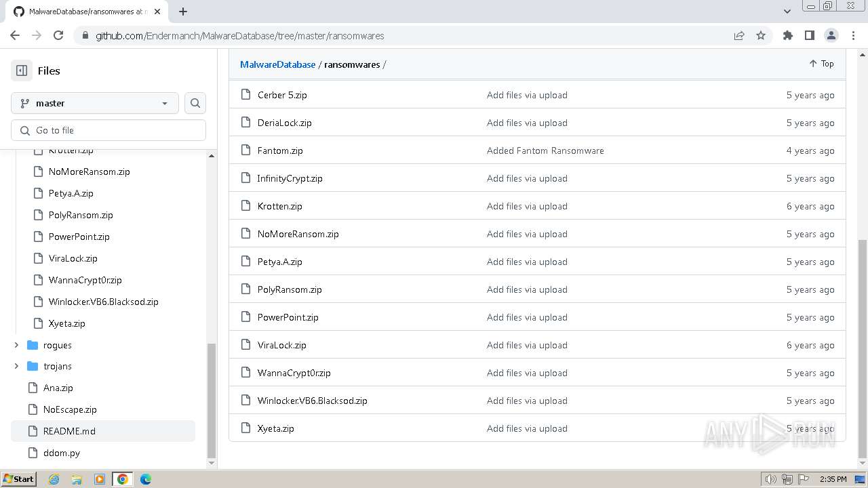
Task: Select ViraLock.zip in the sidebar tree
Action: (73, 258)
